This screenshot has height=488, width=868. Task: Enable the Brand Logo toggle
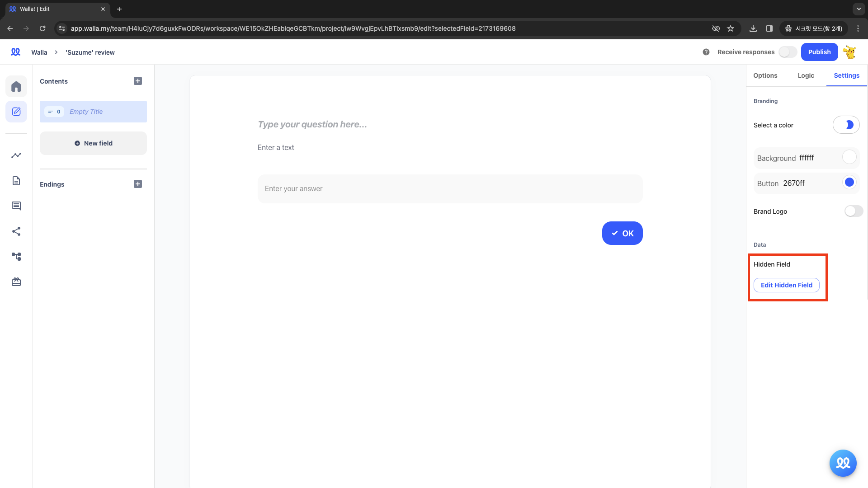click(854, 211)
